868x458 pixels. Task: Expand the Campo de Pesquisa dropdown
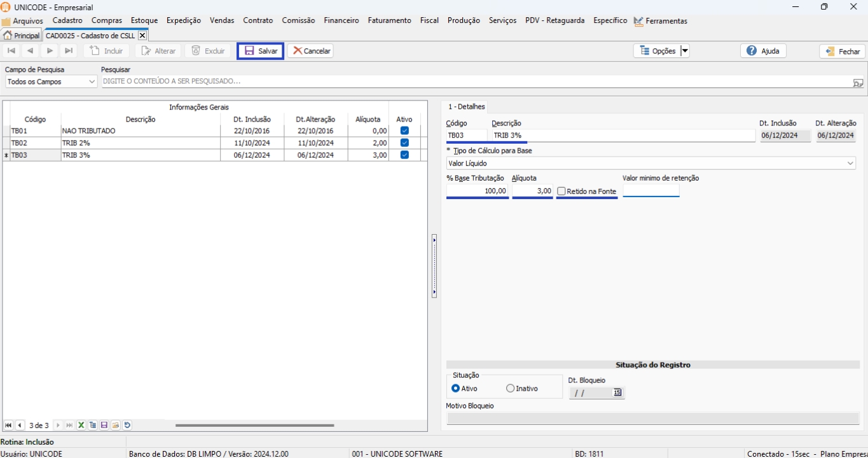[x=92, y=82]
